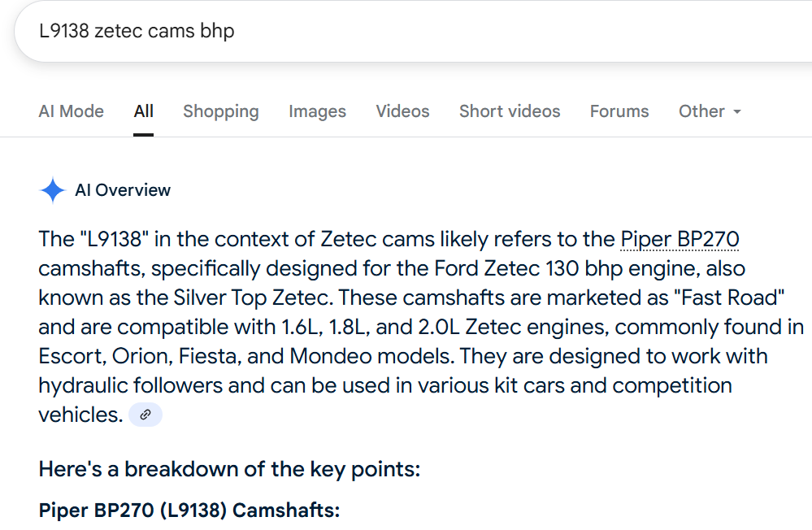Expand the Other filter caret arrow
The width and height of the screenshot is (812, 530).
[x=737, y=111]
